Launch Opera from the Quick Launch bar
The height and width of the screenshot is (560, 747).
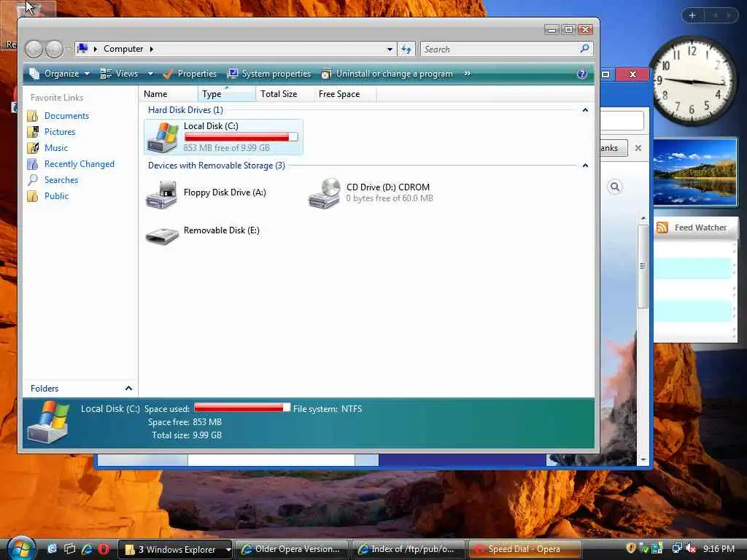[104, 548]
